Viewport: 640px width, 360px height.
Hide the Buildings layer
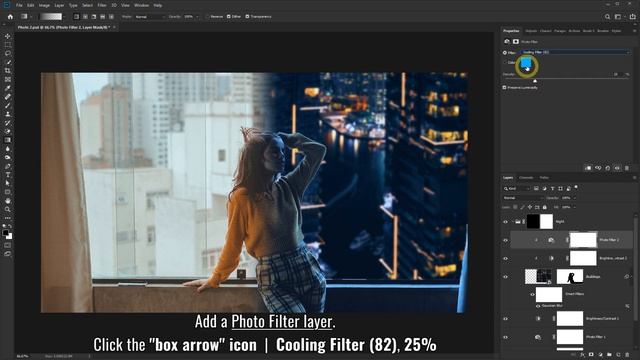(x=505, y=277)
